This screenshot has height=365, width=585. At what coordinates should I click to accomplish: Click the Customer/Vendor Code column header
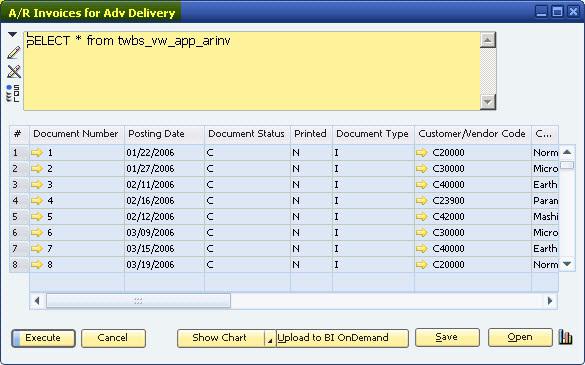(473, 134)
